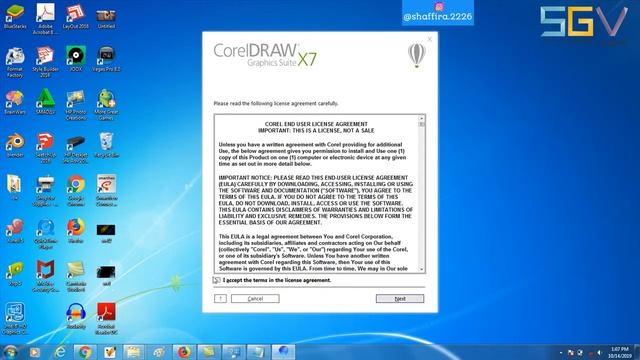Launch the Vegas Pro desktop shortcut
The width and height of the screenshot is (640, 360).
106,58
